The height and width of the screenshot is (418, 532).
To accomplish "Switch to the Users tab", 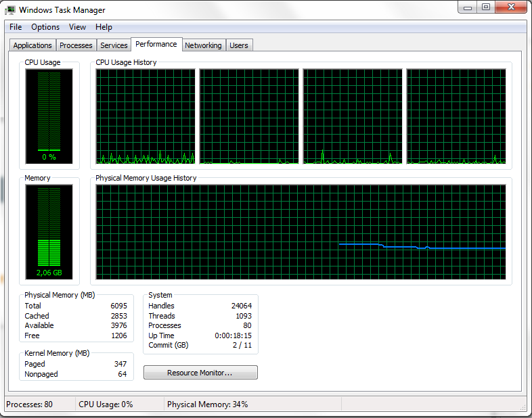I will pos(239,45).
